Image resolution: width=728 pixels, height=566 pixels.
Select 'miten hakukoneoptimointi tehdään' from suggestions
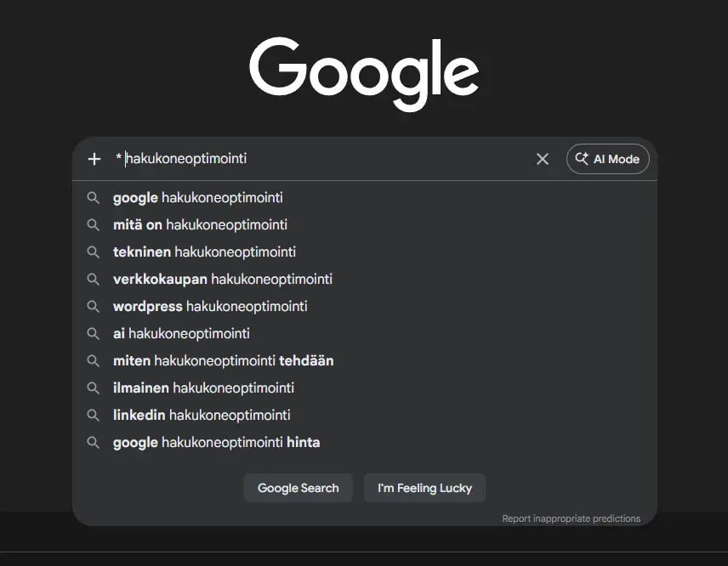[224, 360]
